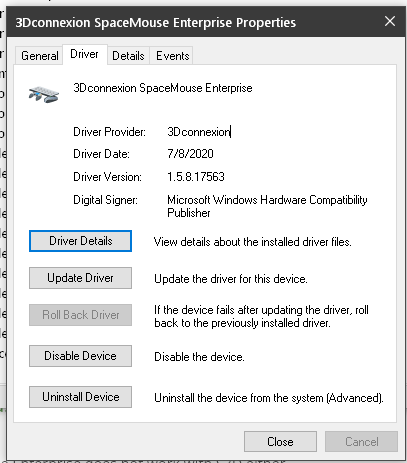The width and height of the screenshot is (407, 463).
Task: Open Driver Details for installed files
Action: coord(80,241)
